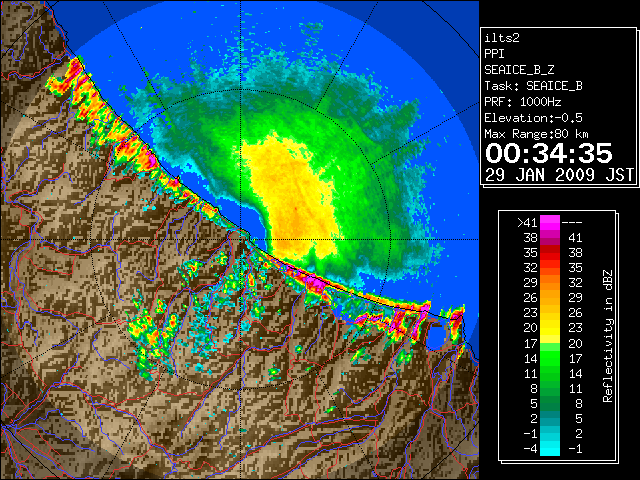Click the '-4' legend label at bottom
The height and width of the screenshot is (480, 640).
coord(530,449)
